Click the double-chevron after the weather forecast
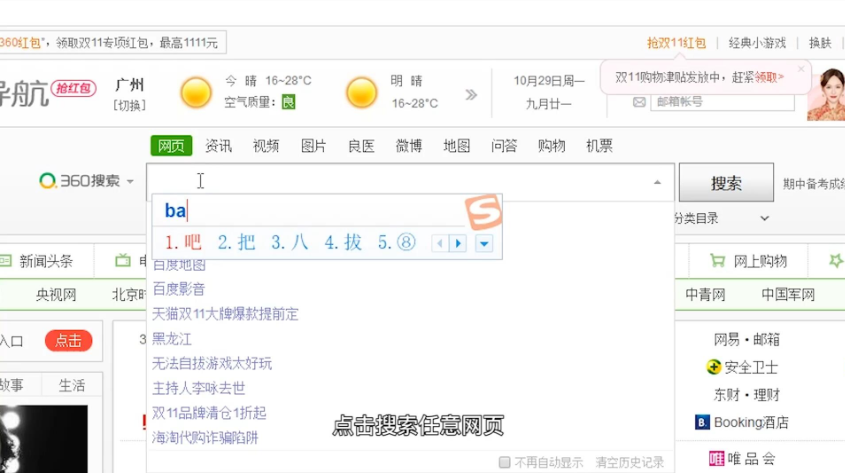 [471, 95]
